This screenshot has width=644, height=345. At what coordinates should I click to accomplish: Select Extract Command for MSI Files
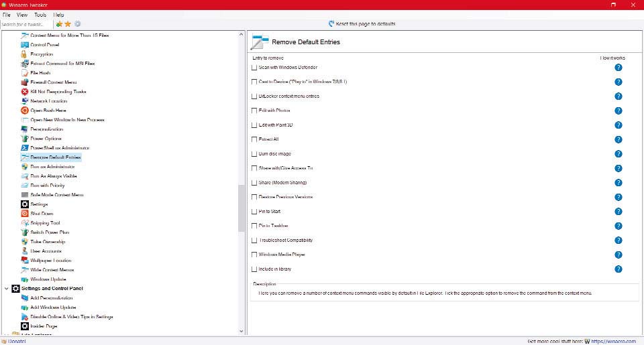point(62,64)
